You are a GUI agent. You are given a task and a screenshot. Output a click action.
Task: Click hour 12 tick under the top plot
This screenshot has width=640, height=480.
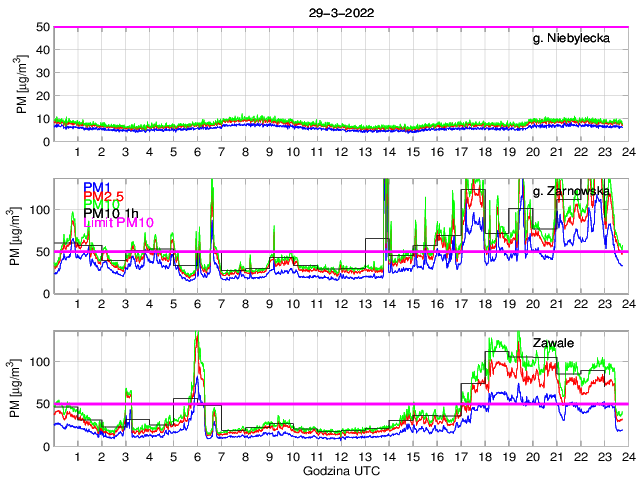point(341,152)
